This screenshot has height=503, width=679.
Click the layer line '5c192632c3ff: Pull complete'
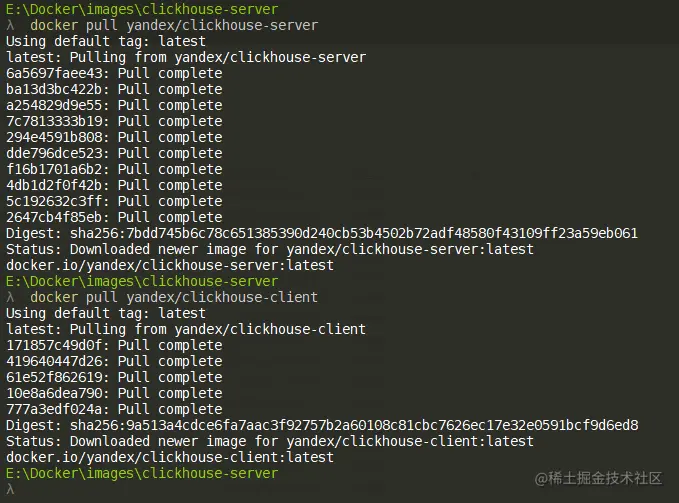(x=114, y=202)
